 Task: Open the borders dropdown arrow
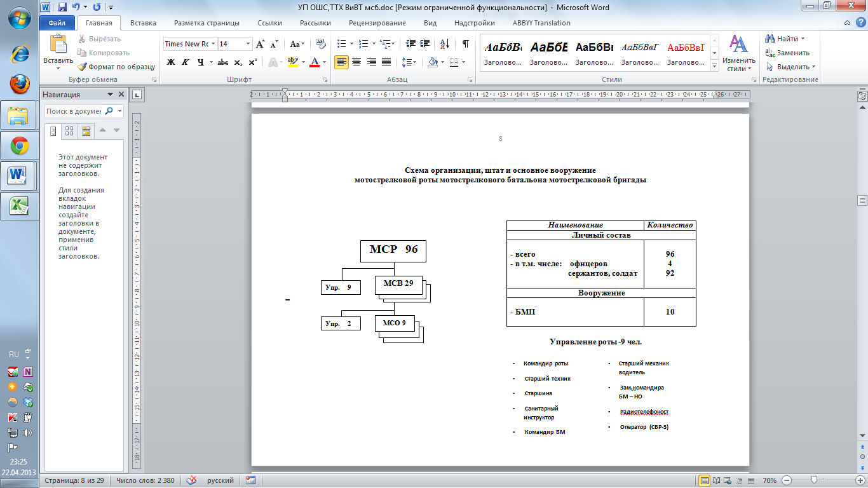[463, 62]
